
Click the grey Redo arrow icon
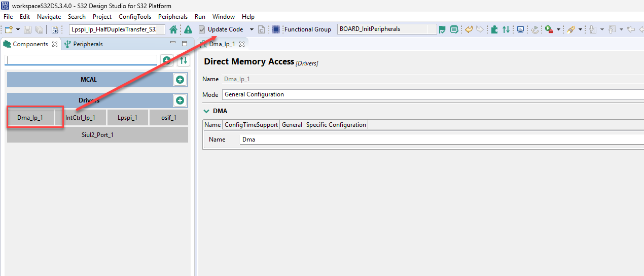480,29
